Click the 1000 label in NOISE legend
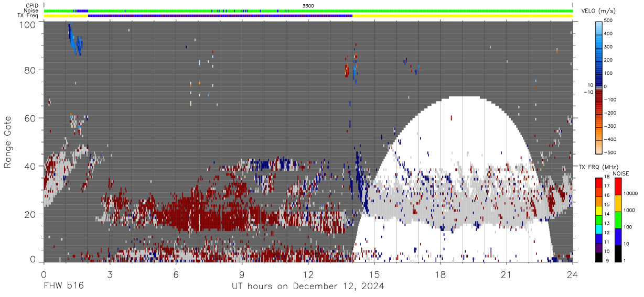This screenshot has width=644, height=297. click(x=629, y=211)
